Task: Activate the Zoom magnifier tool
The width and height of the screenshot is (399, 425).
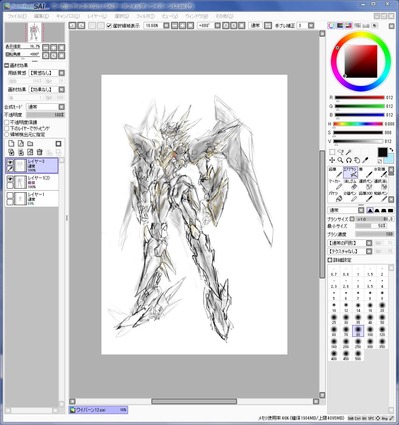Action: pos(340,160)
